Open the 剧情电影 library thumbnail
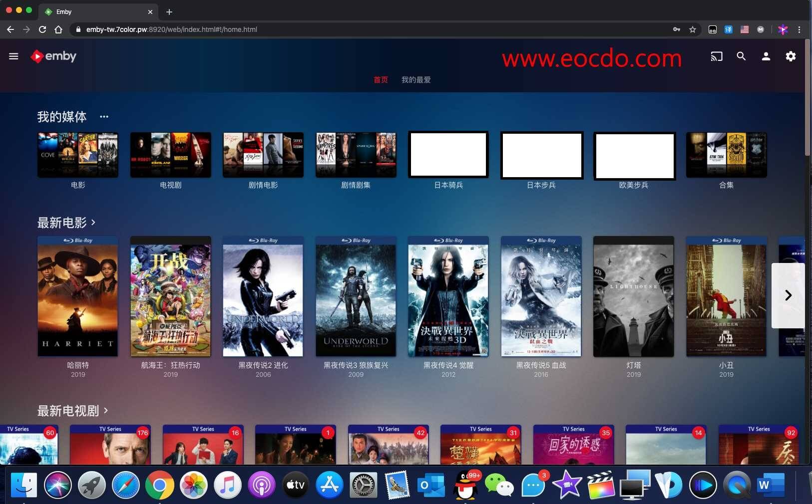Screen dimensions: 812x504 [263, 155]
